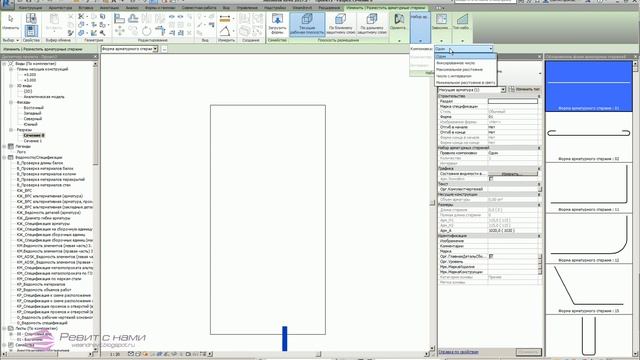This screenshot has width=640, height=360.
Task: Toggle the visibility checkbox in Graphics section
Action: pos(491,179)
